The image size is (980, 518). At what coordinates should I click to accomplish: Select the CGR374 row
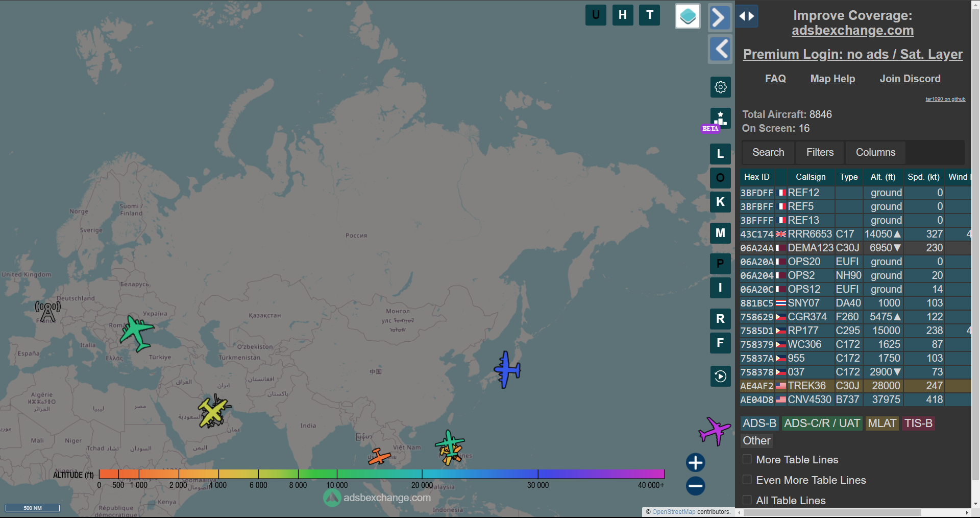855,317
